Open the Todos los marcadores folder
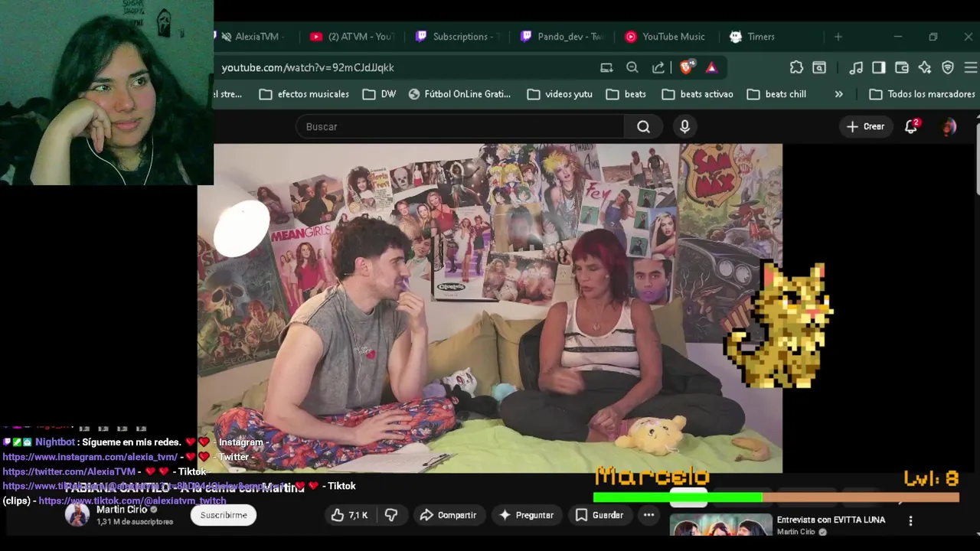 (923, 94)
